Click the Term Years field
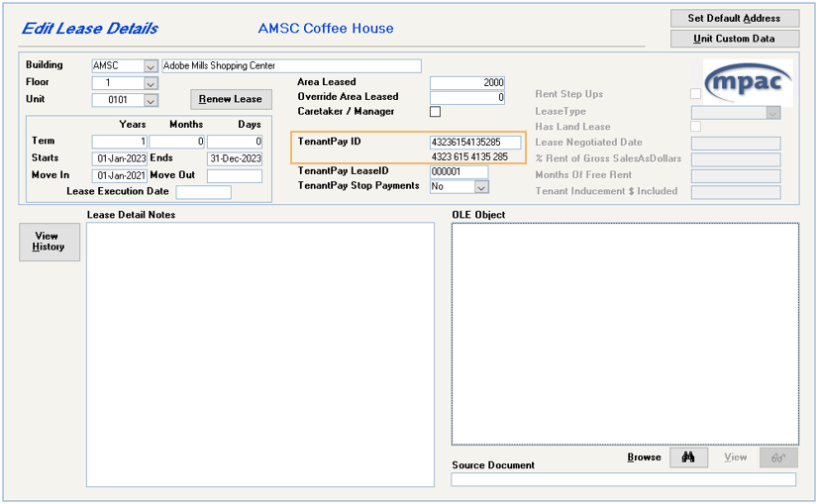Screen dimensions: 819x504 pyautogui.click(x=120, y=142)
